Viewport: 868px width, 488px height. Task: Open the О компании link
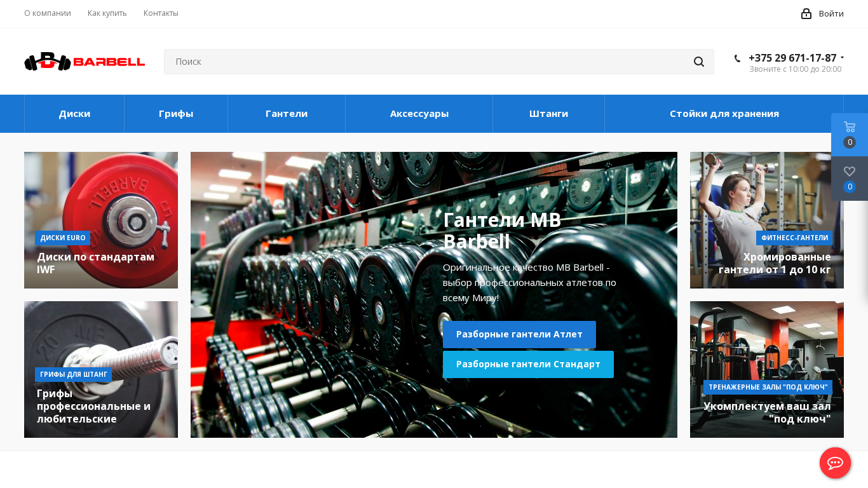point(48,13)
